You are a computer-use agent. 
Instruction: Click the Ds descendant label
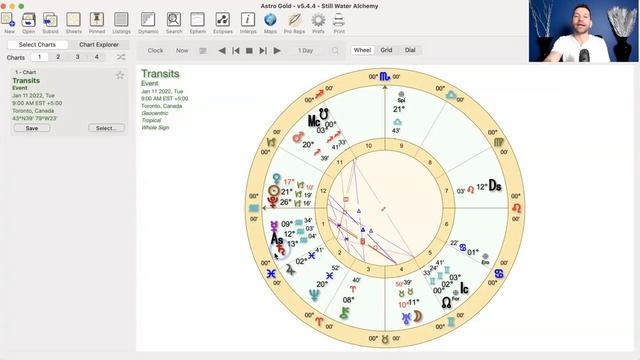(x=495, y=186)
